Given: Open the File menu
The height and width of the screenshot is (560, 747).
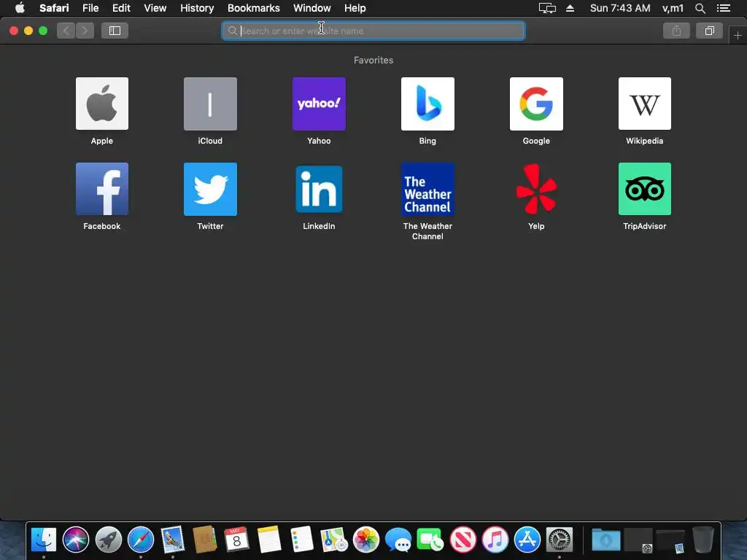Looking at the screenshot, I should [x=90, y=8].
